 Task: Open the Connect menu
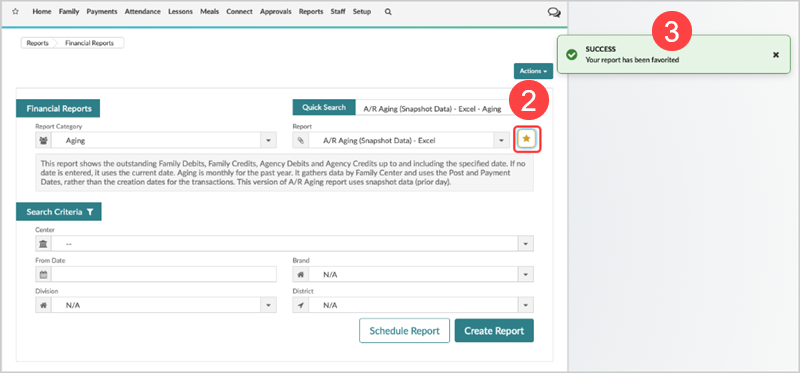point(239,11)
